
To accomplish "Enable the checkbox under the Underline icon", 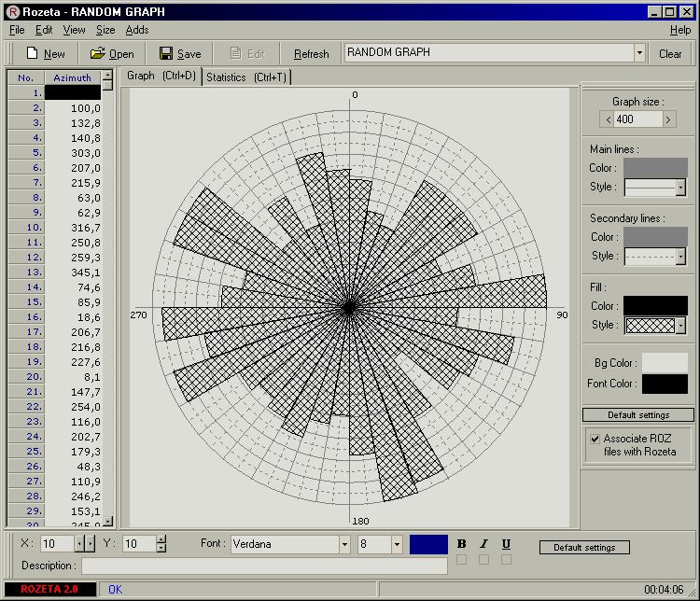I will [506, 560].
